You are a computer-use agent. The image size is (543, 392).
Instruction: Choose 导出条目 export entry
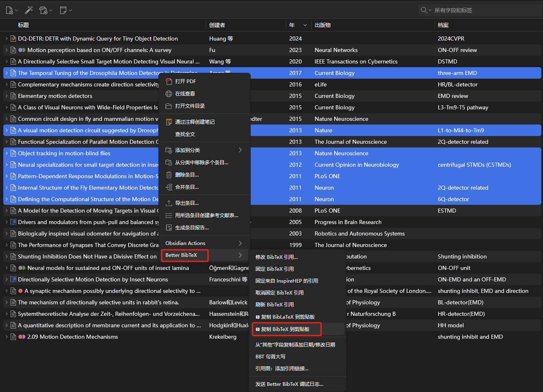187,203
